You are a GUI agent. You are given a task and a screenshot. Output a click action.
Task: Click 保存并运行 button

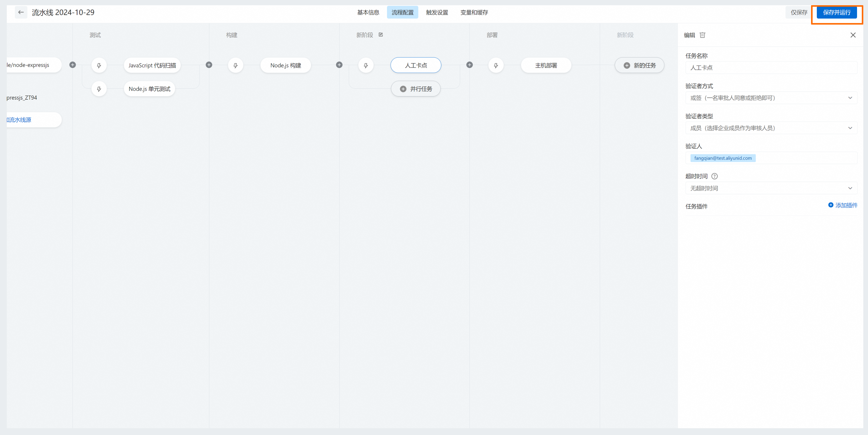[x=837, y=13]
